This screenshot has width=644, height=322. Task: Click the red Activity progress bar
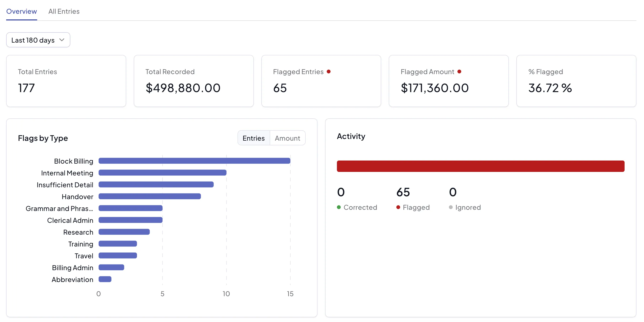[x=480, y=166]
